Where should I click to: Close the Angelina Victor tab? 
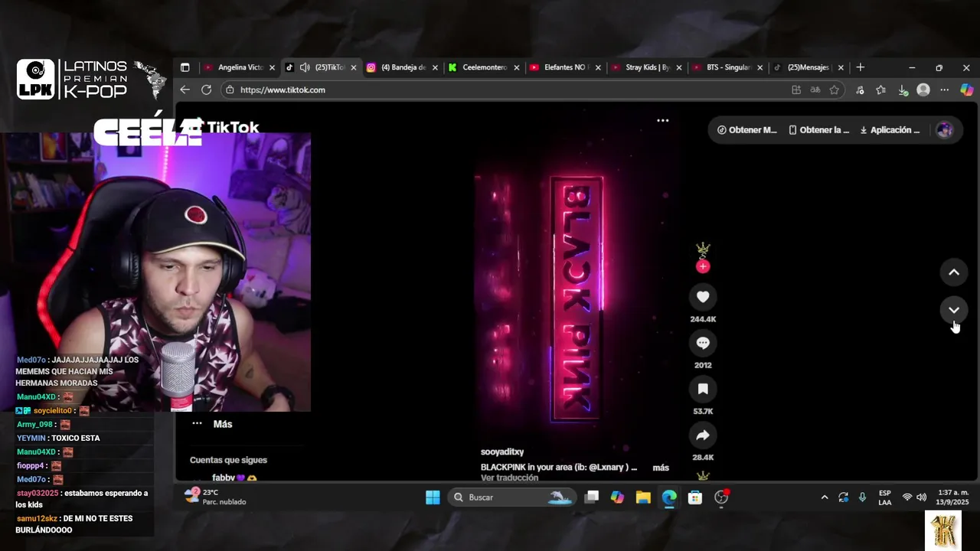[x=272, y=67]
